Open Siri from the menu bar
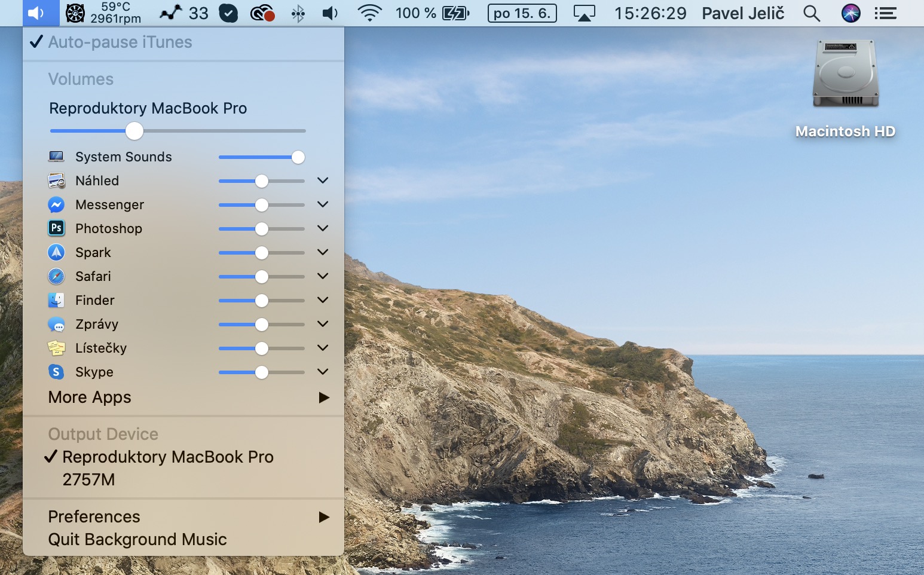924x575 pixels. click(850, 13)
